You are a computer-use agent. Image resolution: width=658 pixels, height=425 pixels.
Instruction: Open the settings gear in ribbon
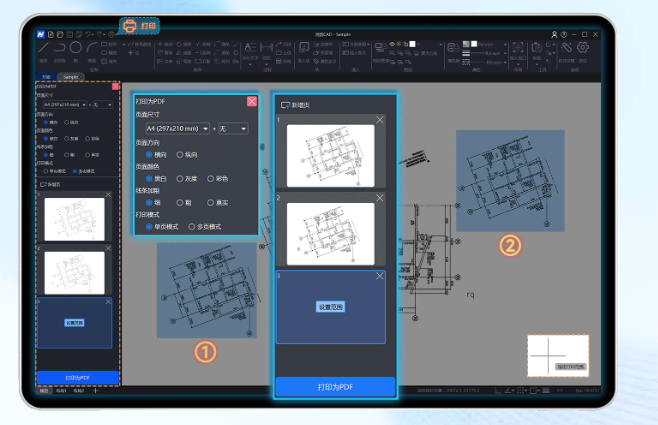[582, 47]
